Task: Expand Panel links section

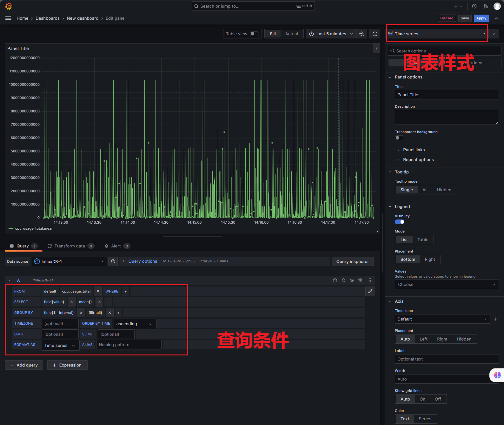Action: (414, 150)
